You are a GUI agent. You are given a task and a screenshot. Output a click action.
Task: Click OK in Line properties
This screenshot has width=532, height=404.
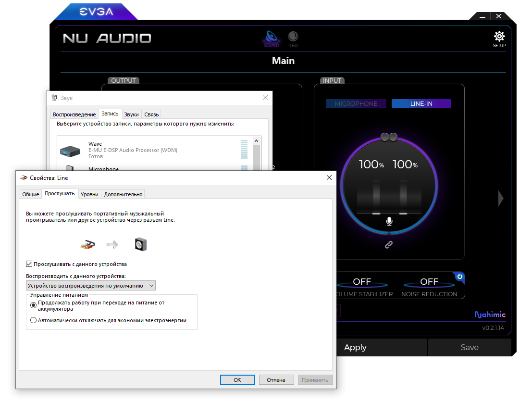(237, 380)
